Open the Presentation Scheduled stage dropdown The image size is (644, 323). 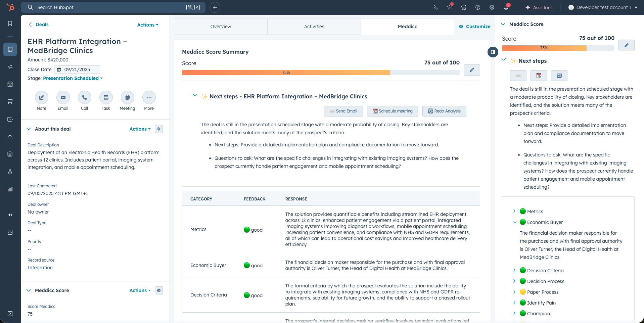73,78
